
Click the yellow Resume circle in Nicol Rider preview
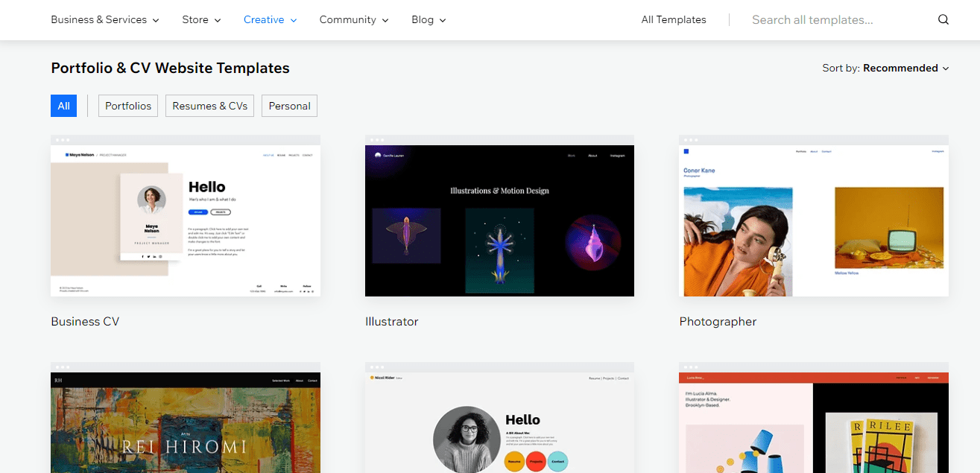pos(514,461)
